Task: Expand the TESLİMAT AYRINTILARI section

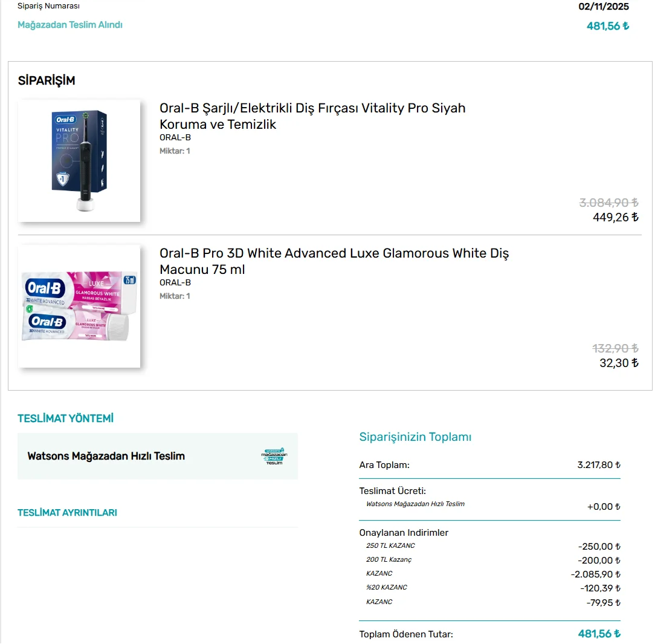Action: pyautogui.click(x=67, y=513)
